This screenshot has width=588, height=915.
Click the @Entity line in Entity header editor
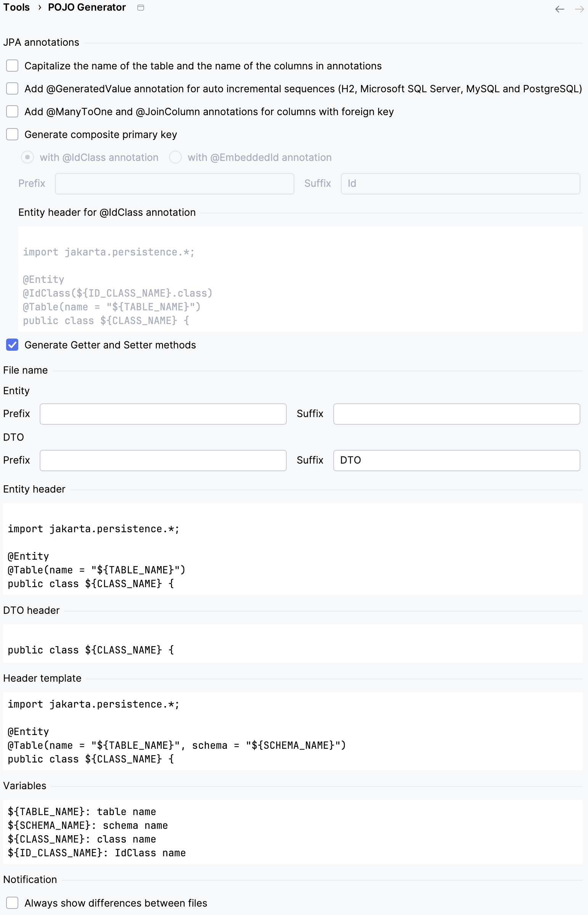pos(28,556)
